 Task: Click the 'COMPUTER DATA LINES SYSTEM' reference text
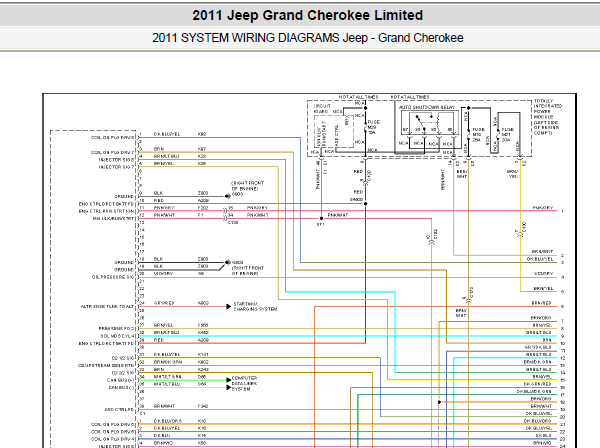click(x=245, y=383)
